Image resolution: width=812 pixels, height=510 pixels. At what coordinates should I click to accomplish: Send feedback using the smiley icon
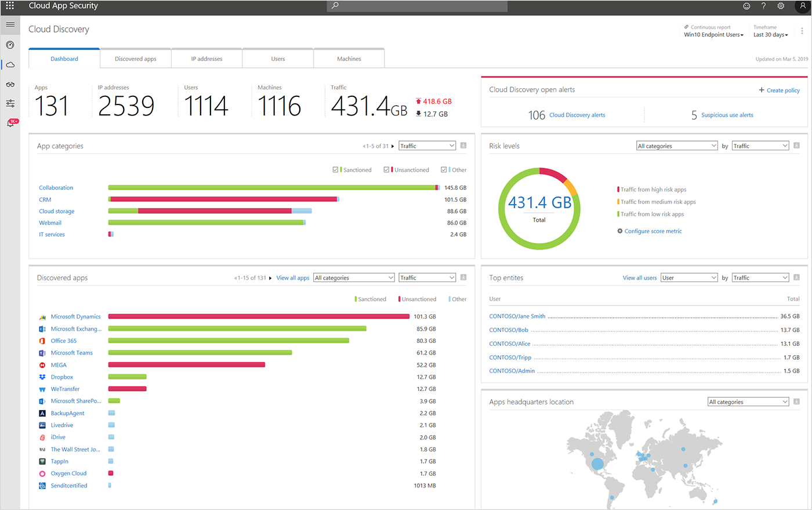tap(746, 6)
